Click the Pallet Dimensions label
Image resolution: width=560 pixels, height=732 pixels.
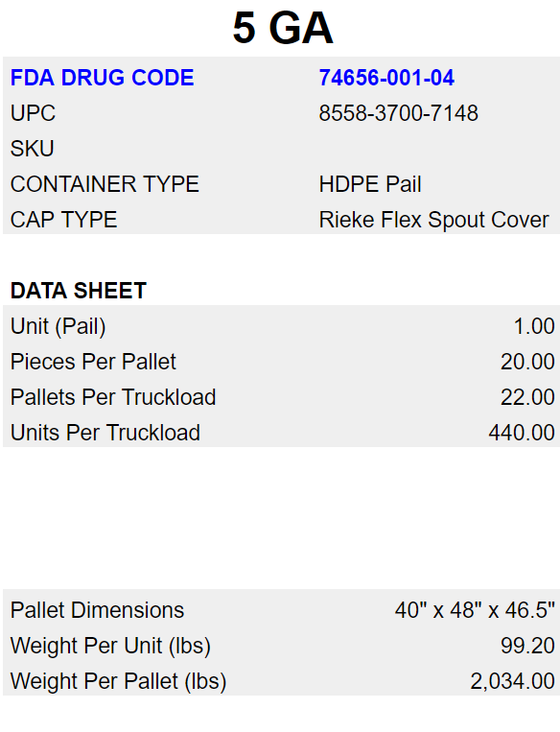(x=97, y=610)
